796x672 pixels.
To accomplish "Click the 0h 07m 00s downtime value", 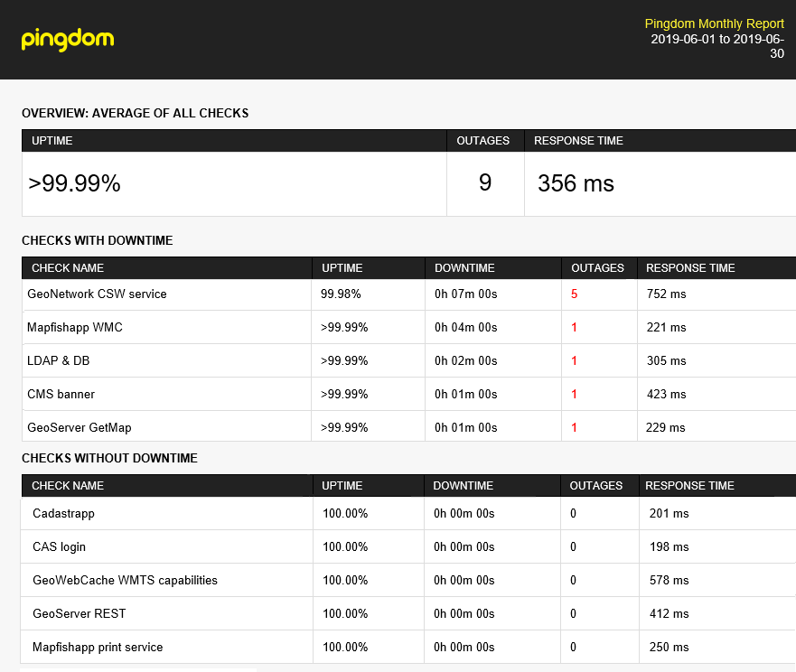I will (x=466, y=294).
